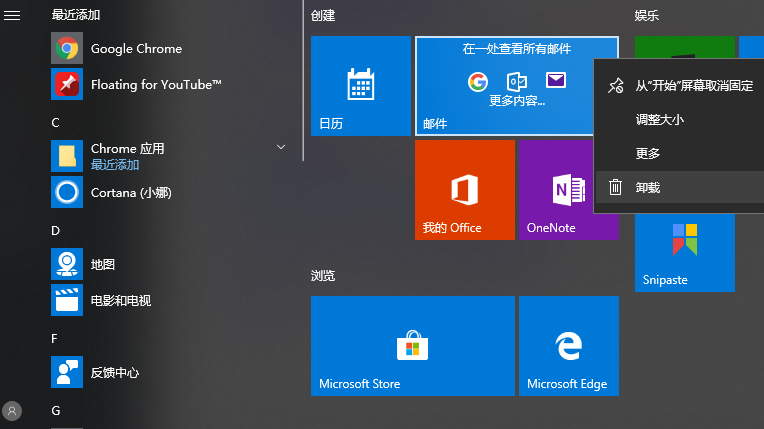Click the envelope icon in mail tile
The width and height of the screenshot is (764, 429).
555,79
